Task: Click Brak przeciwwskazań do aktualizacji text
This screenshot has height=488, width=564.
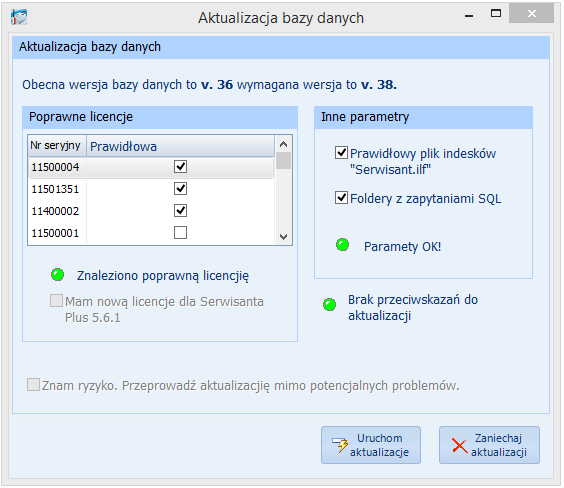Action: [413, 307]
